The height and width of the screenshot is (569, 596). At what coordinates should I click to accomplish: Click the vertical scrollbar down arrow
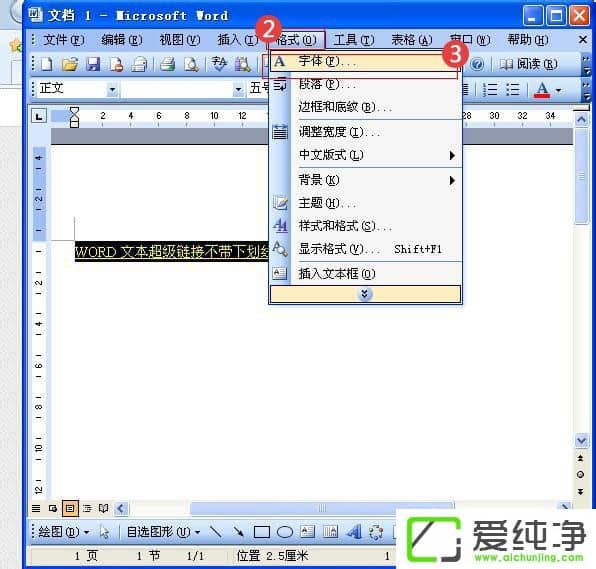pyautogui.click(x=581, y=441)
